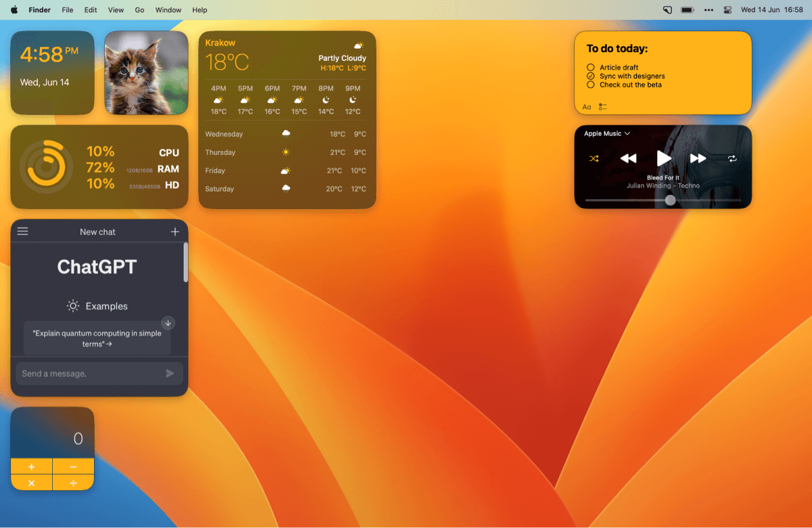The image size is (812, 528).
Task: Click the 72% RAM usage value
Action: pos(100,168)
